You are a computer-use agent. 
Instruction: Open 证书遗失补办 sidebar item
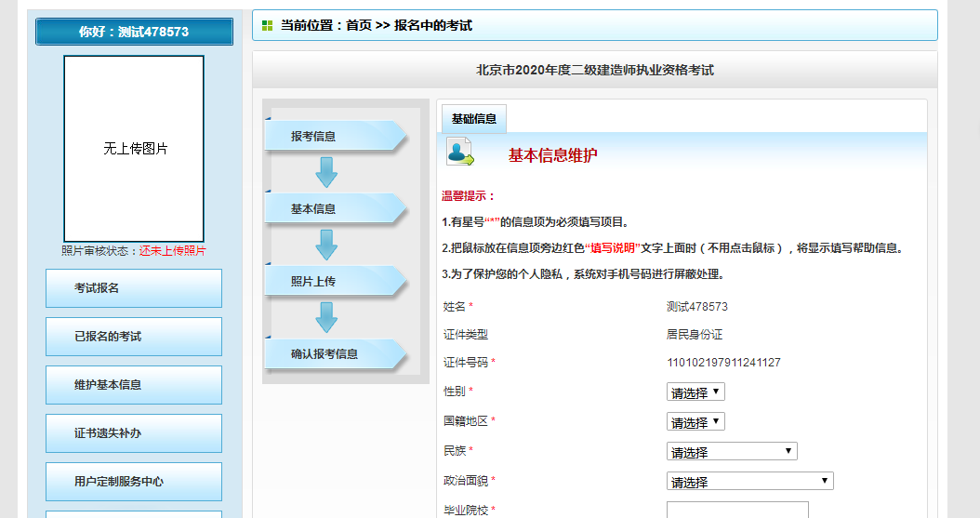tap(134, 433)
